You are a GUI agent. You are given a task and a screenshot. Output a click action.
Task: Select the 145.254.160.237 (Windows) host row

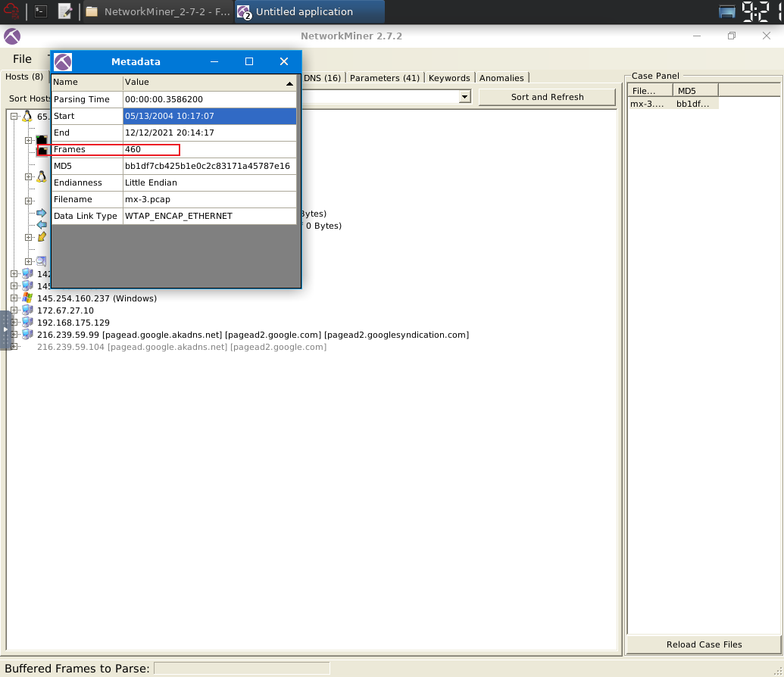[97, 298]
